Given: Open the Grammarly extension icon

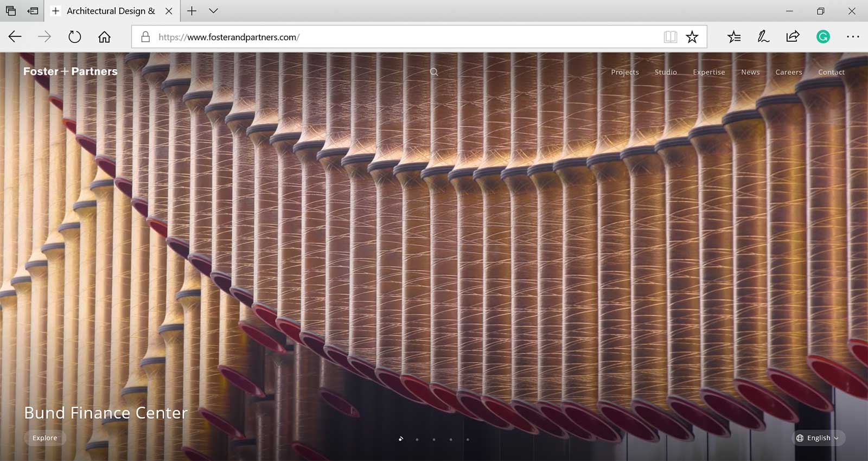Looking at the screenshot, I should point(823,37).
